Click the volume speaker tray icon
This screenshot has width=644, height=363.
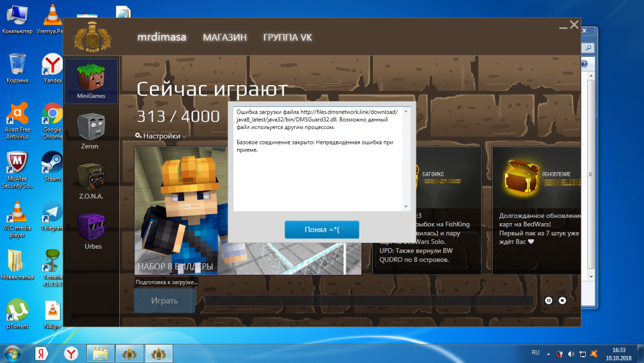(x=571, y=353)
